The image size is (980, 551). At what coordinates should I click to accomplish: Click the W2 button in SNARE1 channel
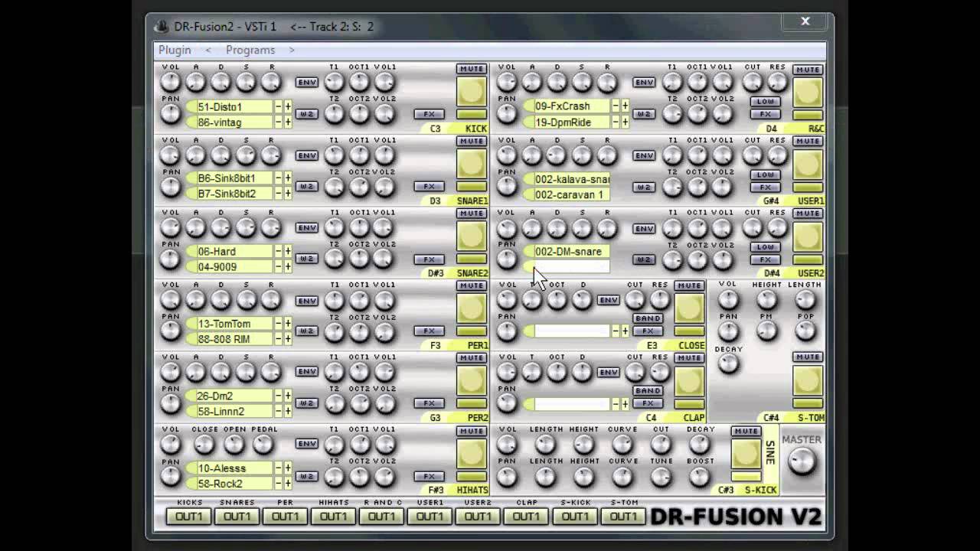(307, 186)
